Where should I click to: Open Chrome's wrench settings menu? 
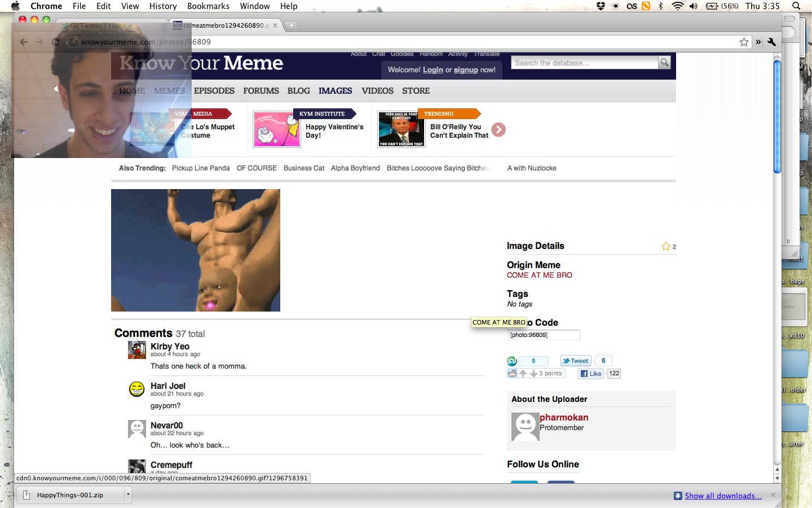click(772, 42)
